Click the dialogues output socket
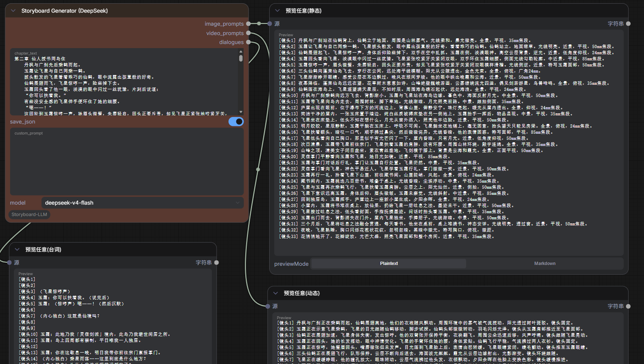The image size is (644, 364). coord(248,42)
